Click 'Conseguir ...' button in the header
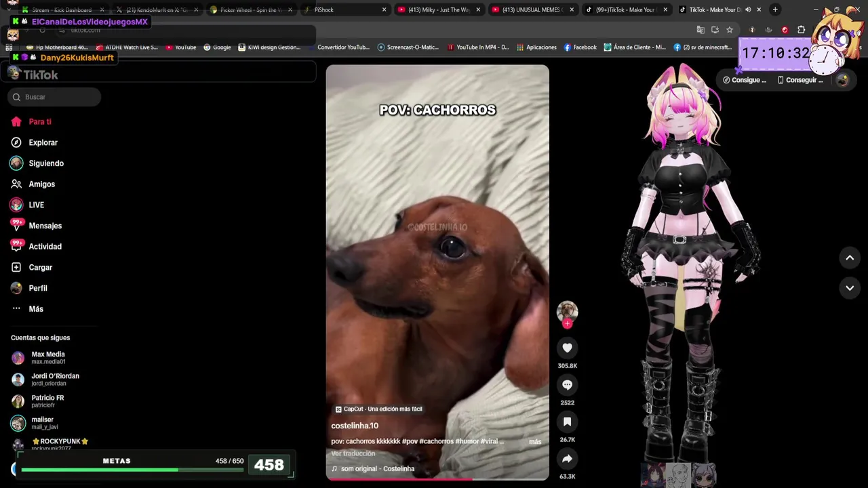 click(800, 80)
